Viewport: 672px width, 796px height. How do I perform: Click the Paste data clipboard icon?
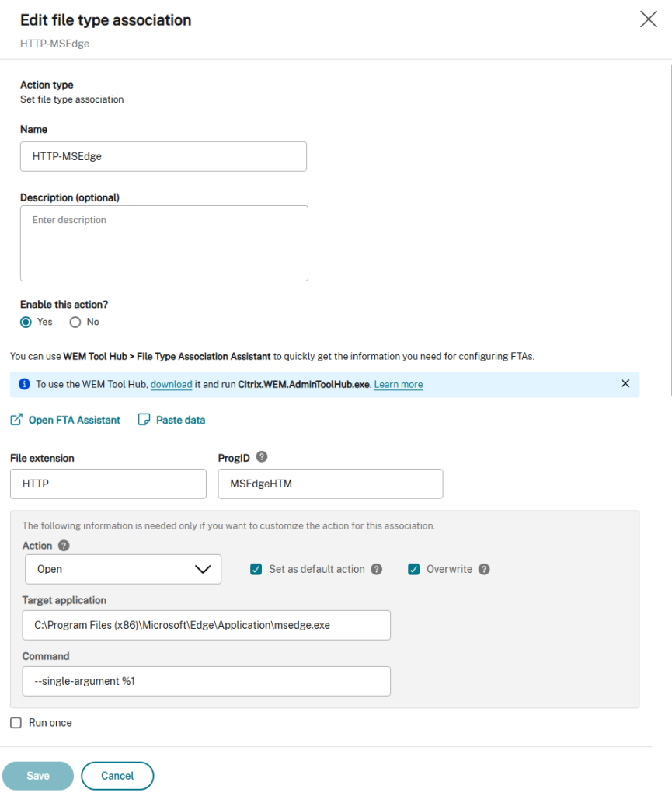point(144,419)
